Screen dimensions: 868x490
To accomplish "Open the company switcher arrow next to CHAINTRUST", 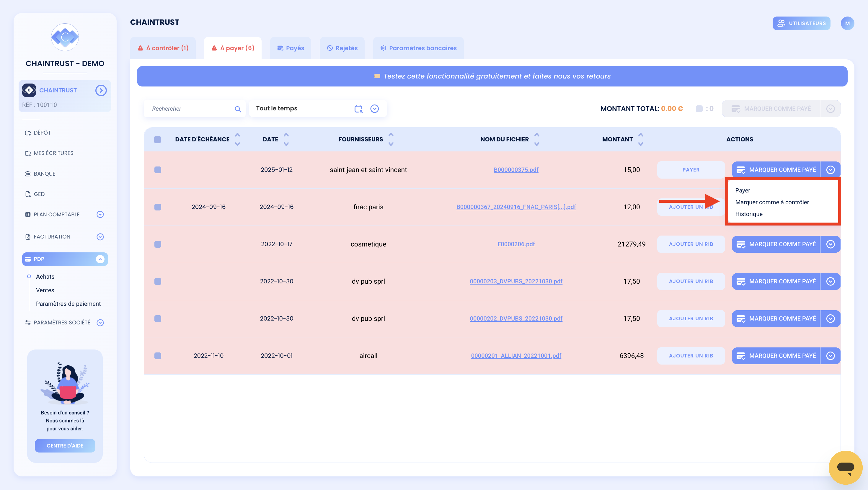I will (101, 90).
